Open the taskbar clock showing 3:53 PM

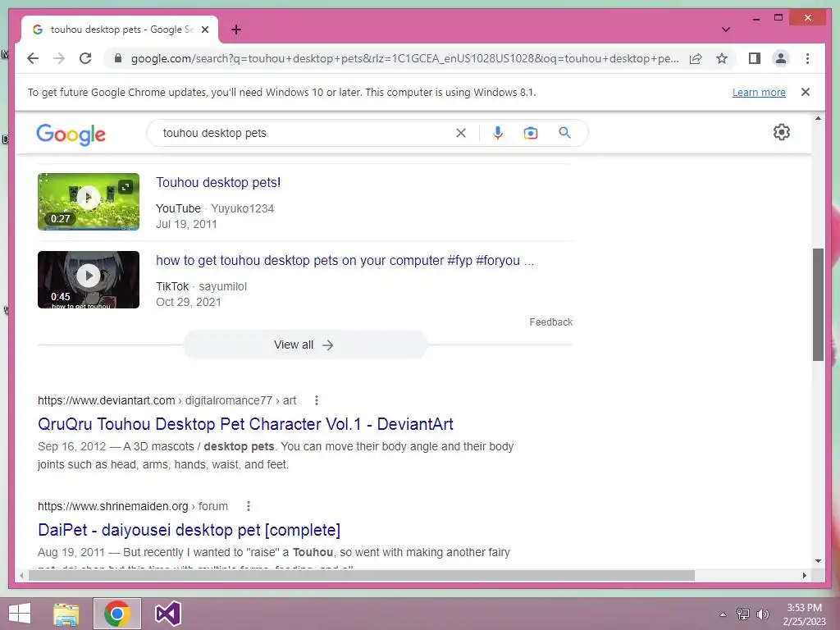click(x=804, y=614)
